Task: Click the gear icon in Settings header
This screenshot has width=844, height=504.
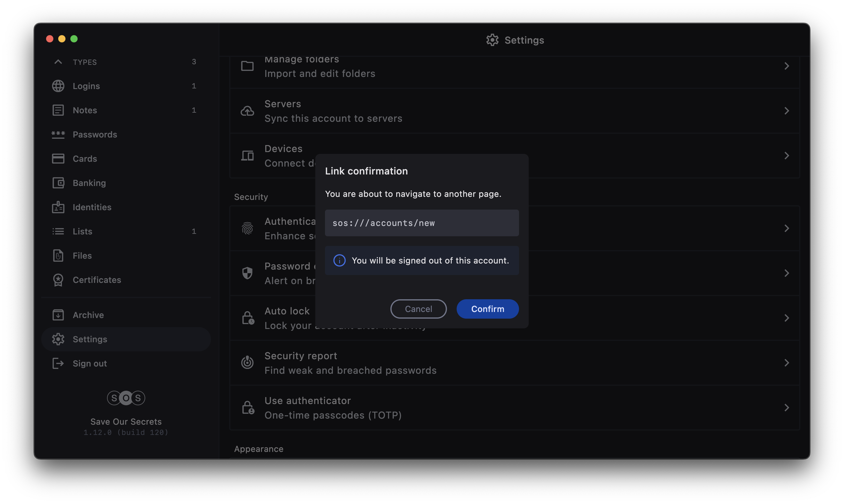Action: click(x=492, y=40)
